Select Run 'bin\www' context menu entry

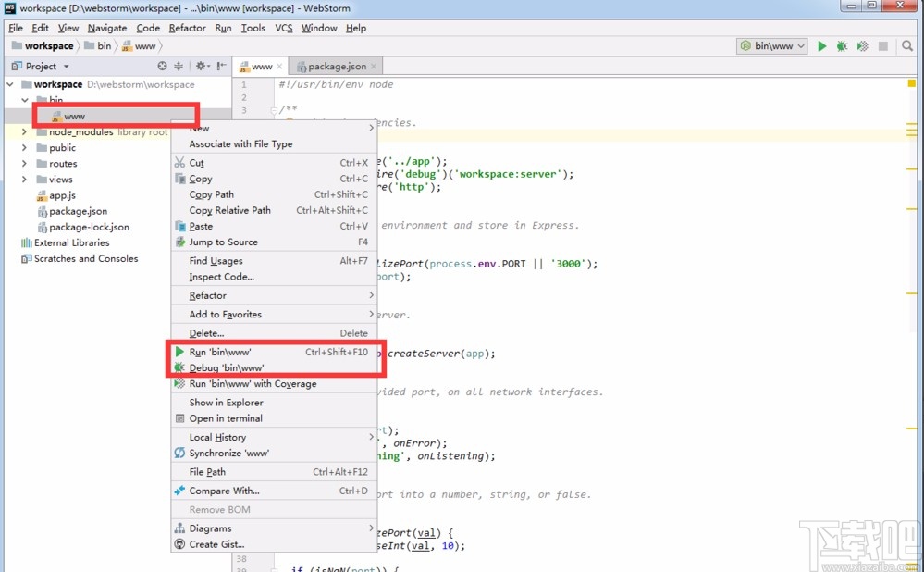[274, 352]
